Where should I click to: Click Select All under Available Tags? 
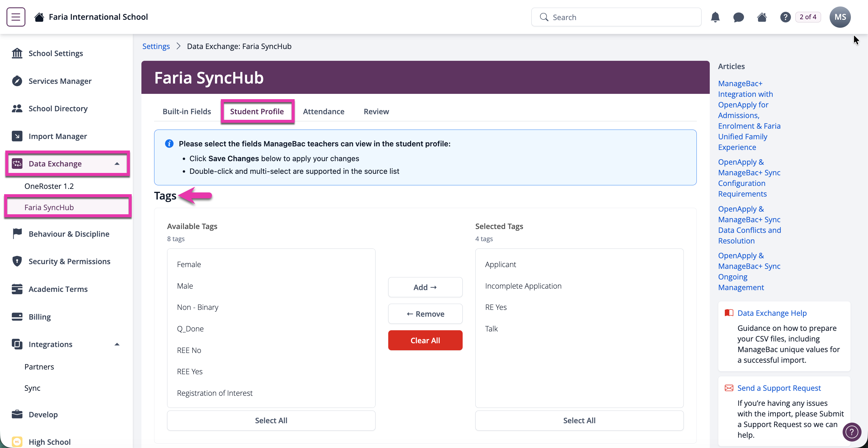click(x=271, y=420)
